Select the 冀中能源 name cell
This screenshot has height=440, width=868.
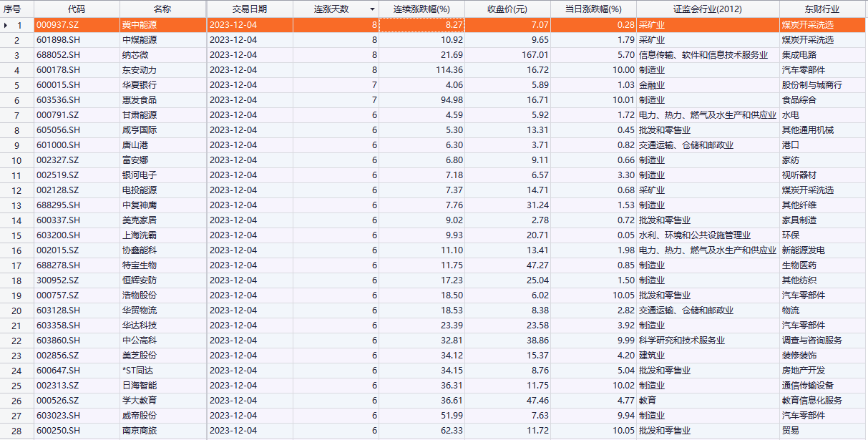tap(140, 25)
